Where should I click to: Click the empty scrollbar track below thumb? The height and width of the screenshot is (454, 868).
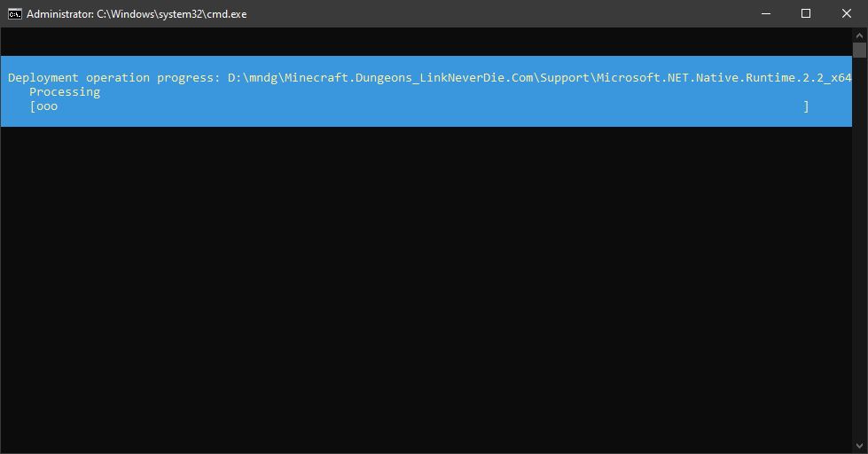pyautogui.click(x=859, y=248)
